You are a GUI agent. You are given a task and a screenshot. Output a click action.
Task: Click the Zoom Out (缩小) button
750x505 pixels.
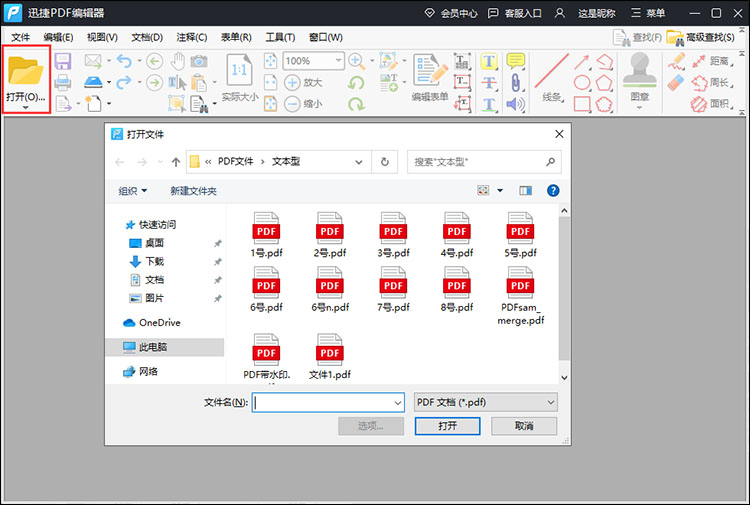click(x=303, y=104)
